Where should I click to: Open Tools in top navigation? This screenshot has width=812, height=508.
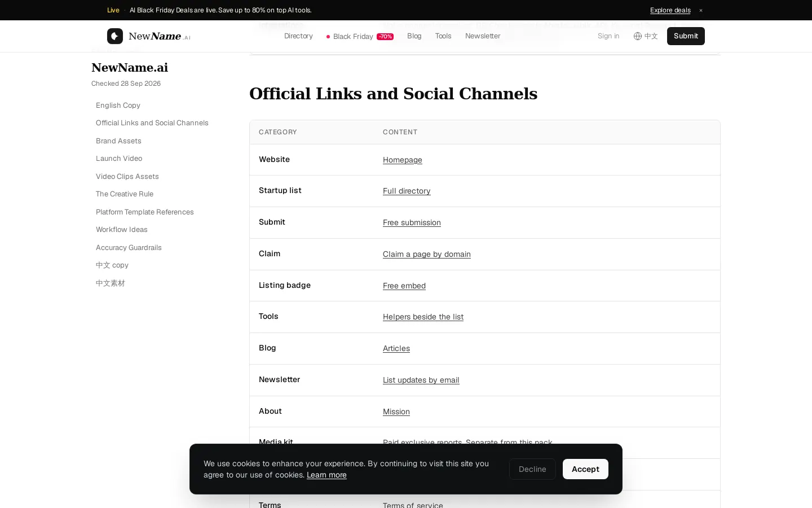click(443, 36)
